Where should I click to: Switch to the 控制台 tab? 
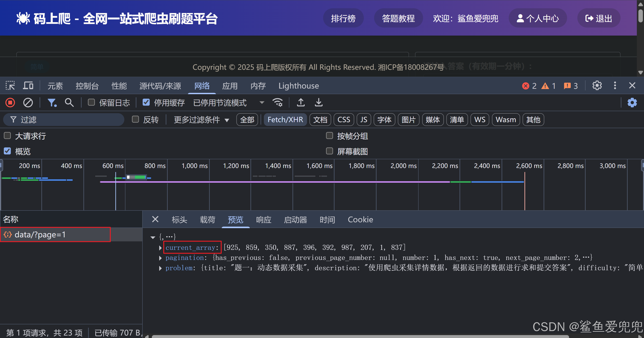(x=87, y=86)
